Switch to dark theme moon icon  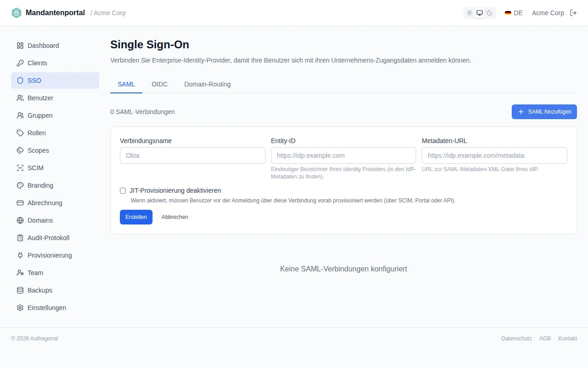click(490, 13)
